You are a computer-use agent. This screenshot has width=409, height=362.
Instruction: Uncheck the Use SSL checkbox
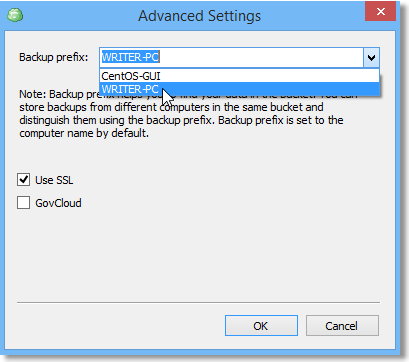coord(23,180)
